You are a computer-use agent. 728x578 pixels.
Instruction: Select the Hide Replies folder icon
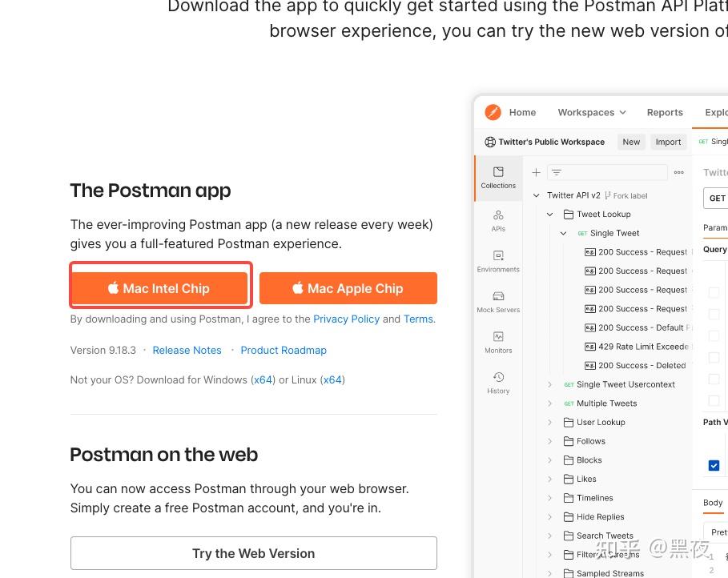[x=569, y=516]
